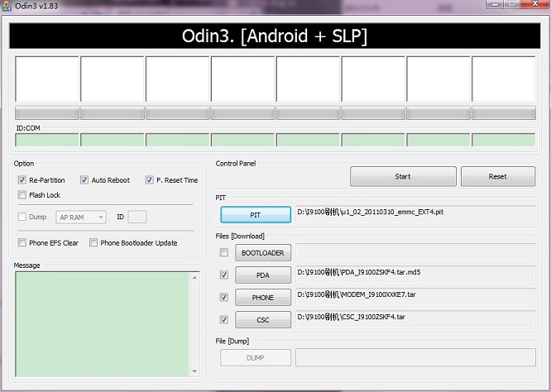Click the Reset button
The width and height of the screenshot is (551, 392).
[x=498, y=176]
